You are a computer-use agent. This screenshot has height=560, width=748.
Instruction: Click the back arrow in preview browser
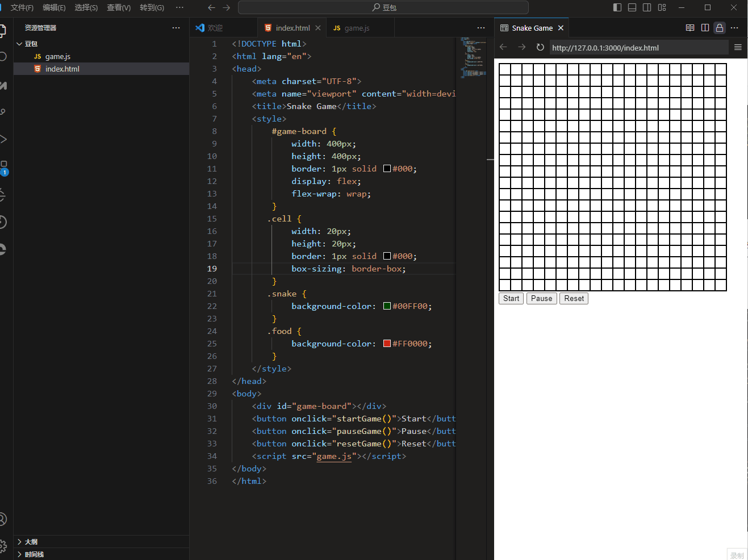point(503,47)
